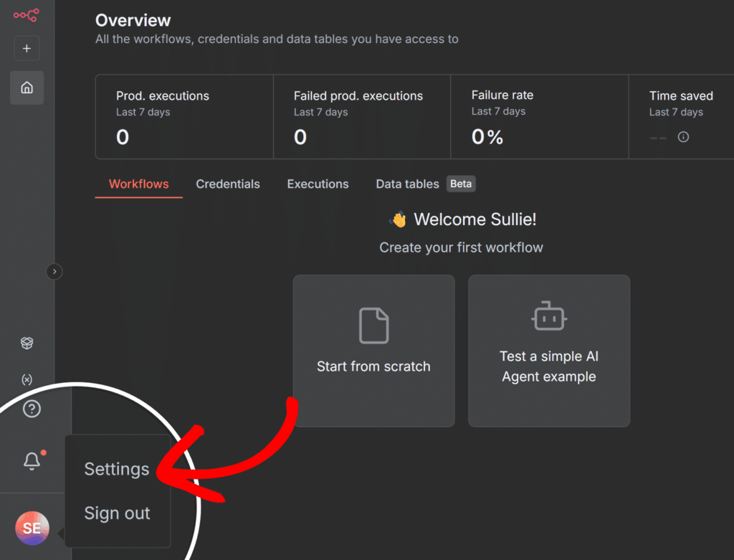734x560 pixels.
Task: Click the SE user avatar
Action: (x=32, y=529)
